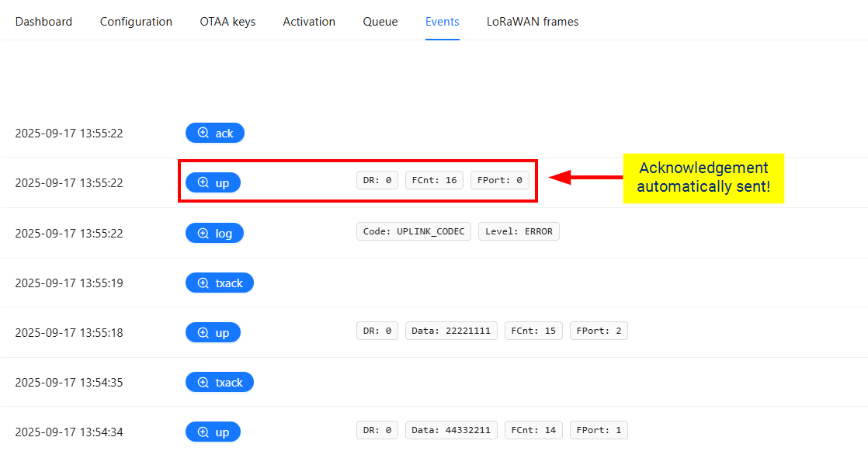Go to the OTAA keys tab
This screenshot has width=868, height=451.
click(x=227, y=22)
